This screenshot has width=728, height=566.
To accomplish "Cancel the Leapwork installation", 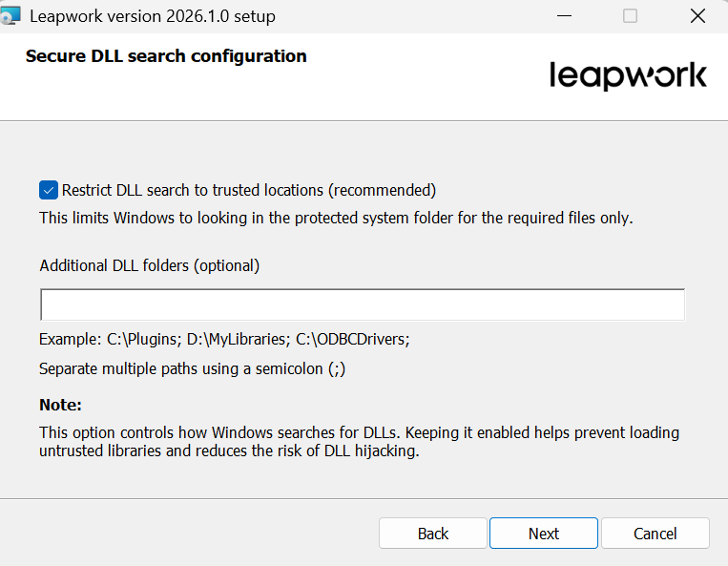I will [x=655, y=534].
